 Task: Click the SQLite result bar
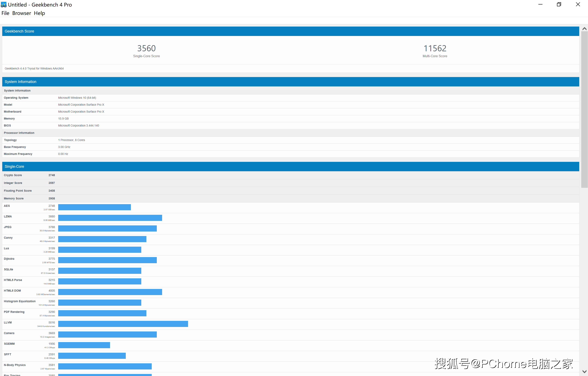tap(100, 271)
